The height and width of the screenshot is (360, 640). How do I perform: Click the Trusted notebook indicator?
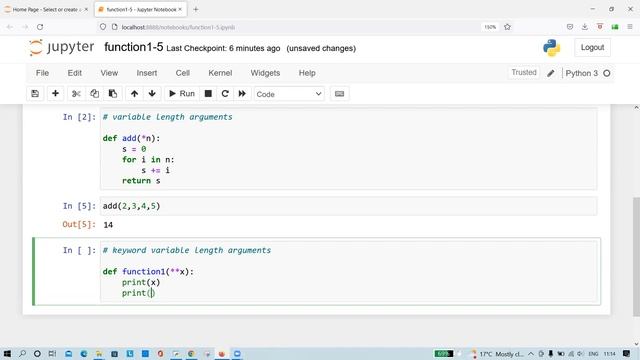point(524,73)
